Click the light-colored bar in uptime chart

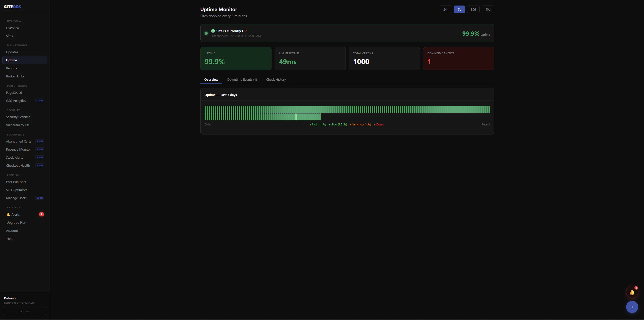pos(296,117)
